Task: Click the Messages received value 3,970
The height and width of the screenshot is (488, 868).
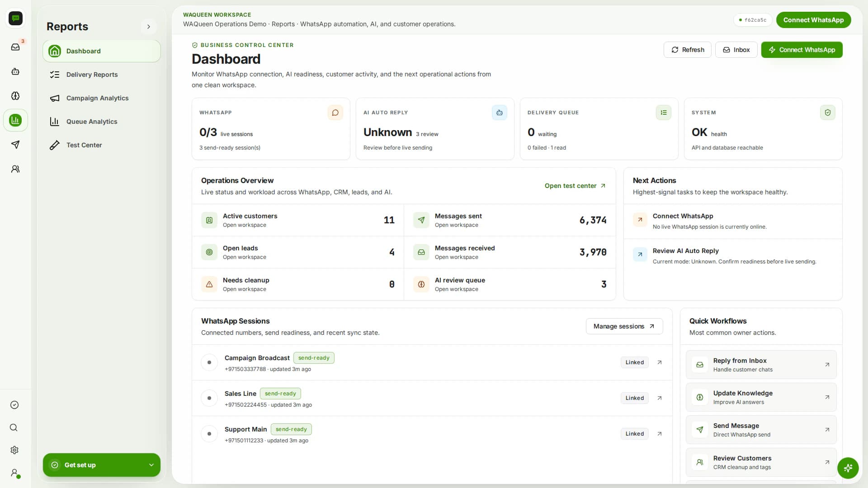Action: (x=593, y=252)
